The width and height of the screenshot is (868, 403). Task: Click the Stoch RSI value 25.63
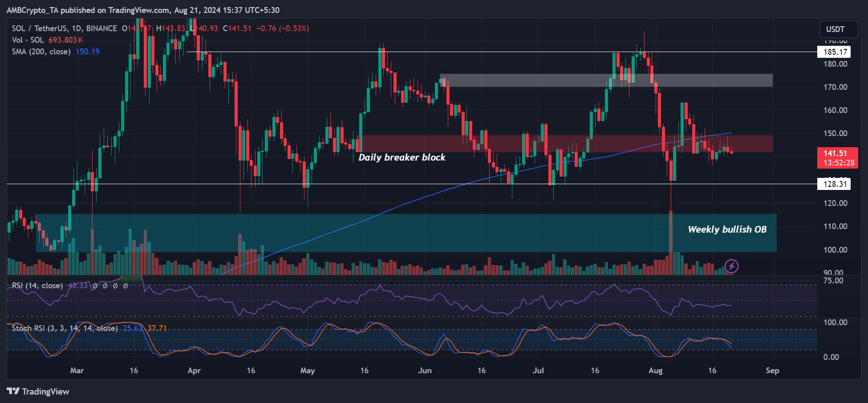tap(133, 328)
